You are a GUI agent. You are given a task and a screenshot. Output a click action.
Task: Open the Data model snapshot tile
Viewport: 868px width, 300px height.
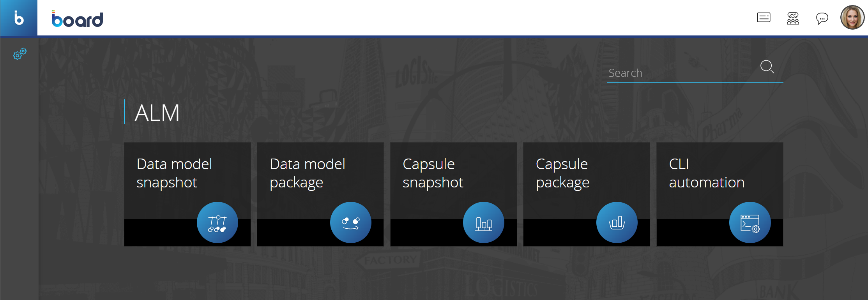click(187, 194)
